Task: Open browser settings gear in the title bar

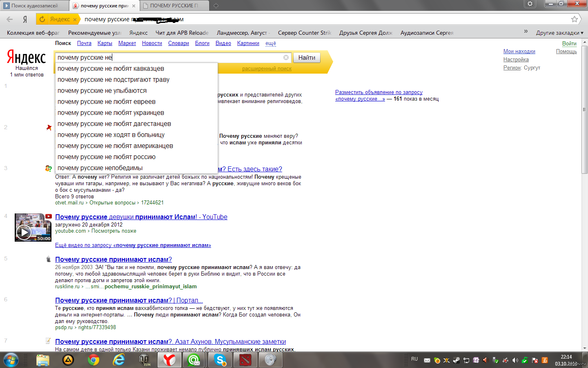Action: pos(530,4)
